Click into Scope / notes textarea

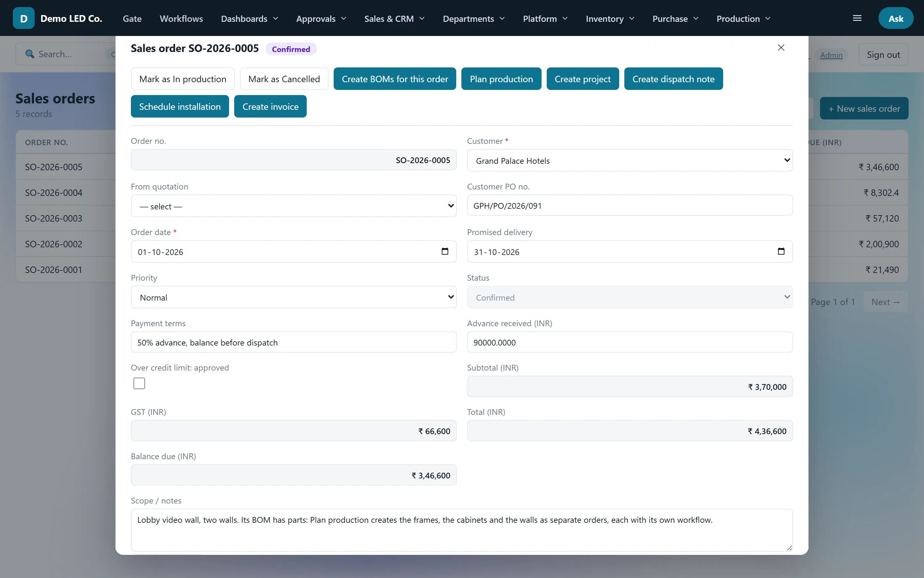462,530
